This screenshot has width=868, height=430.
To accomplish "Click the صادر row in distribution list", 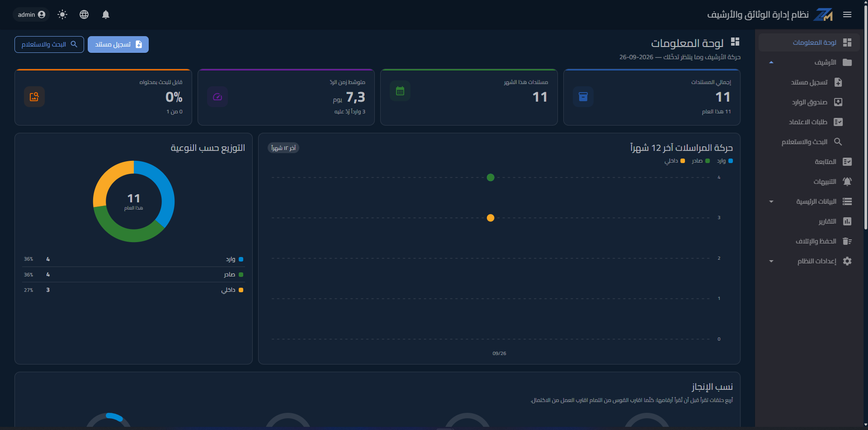I will click(133, 275).
